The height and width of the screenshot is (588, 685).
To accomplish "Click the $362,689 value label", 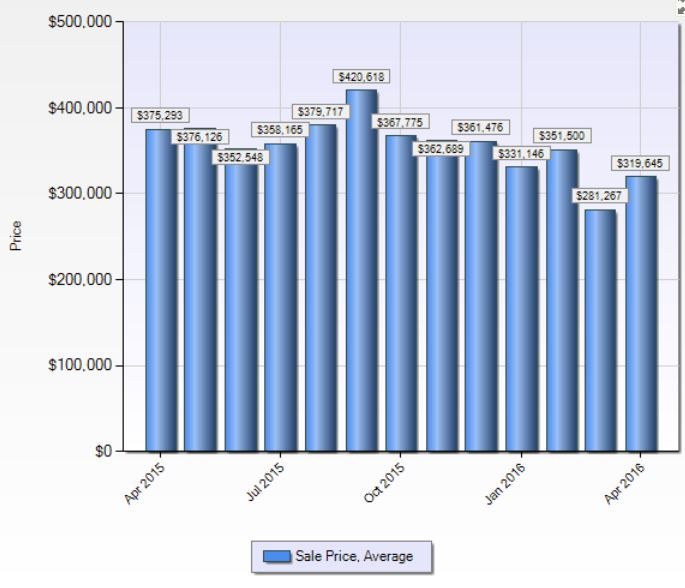I will (440, 149).
